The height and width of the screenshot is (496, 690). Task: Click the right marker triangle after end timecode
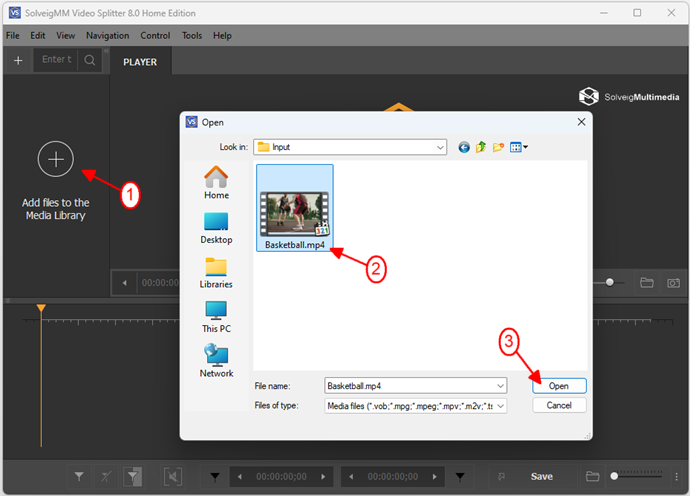point(460,476)
